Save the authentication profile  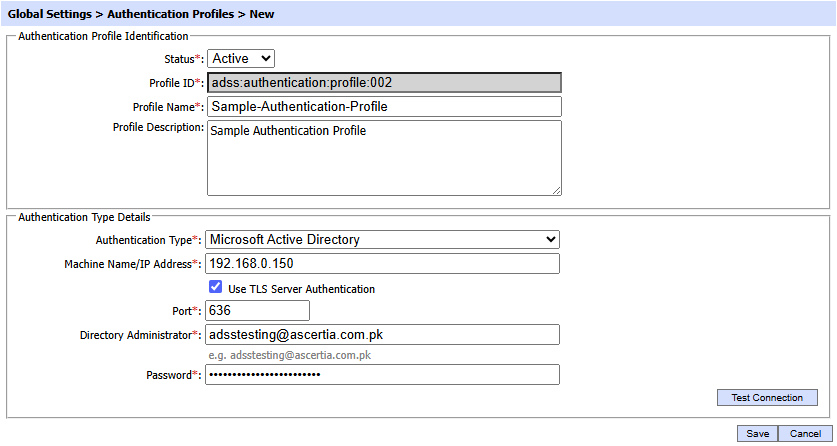[x=757, y=434]
